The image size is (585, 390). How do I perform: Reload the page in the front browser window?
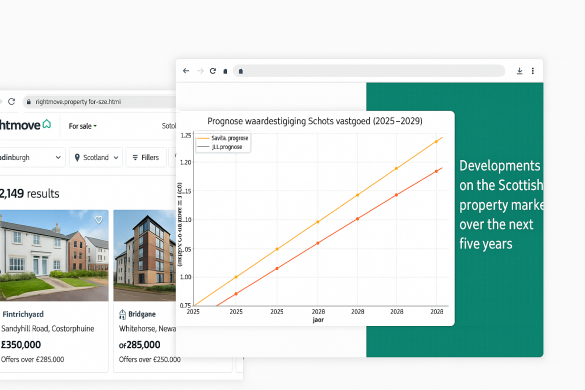tap(213, 71)
